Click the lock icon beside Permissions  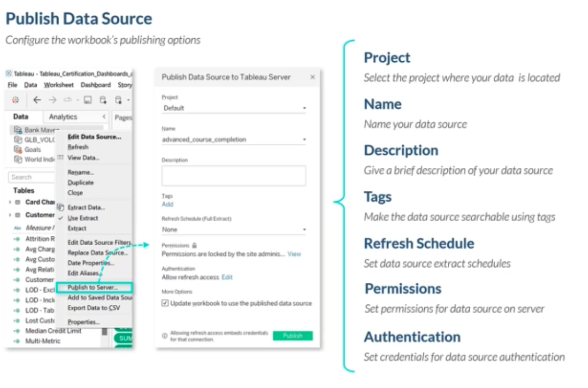coord(194,246)
